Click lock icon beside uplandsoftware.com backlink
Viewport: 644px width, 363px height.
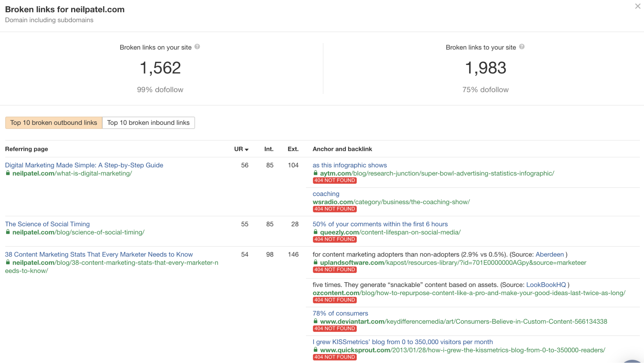[x=315, y=263]
